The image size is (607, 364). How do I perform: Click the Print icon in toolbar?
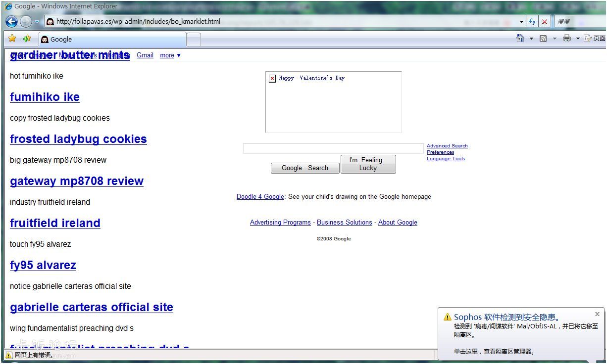[x=567, y=39]
